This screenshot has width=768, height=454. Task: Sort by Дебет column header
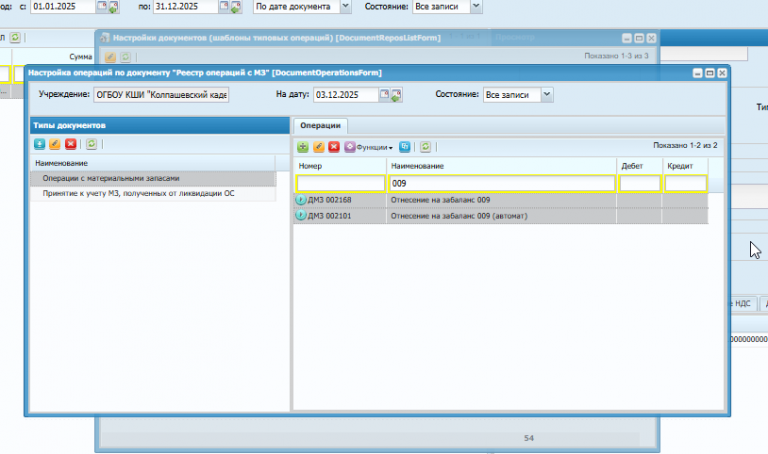(x=640, y=166)
